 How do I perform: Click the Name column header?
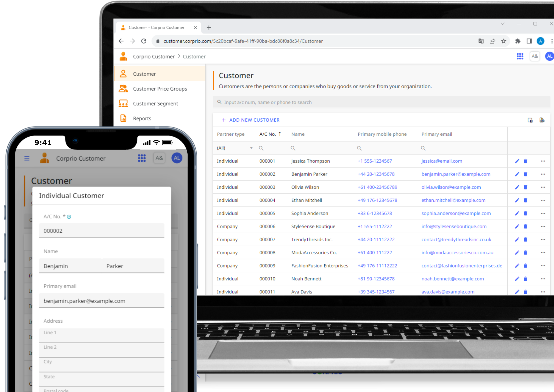click(x=298, y=134)
